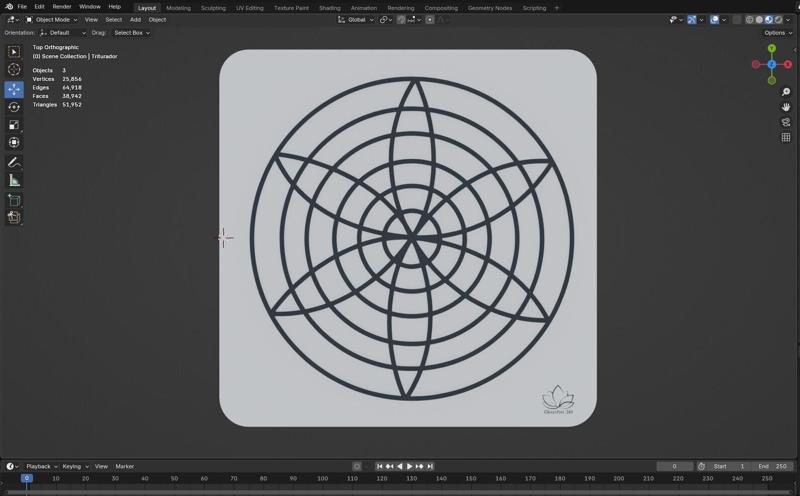
Task: Click the End frame 250 field
Action: pos(772,466)
